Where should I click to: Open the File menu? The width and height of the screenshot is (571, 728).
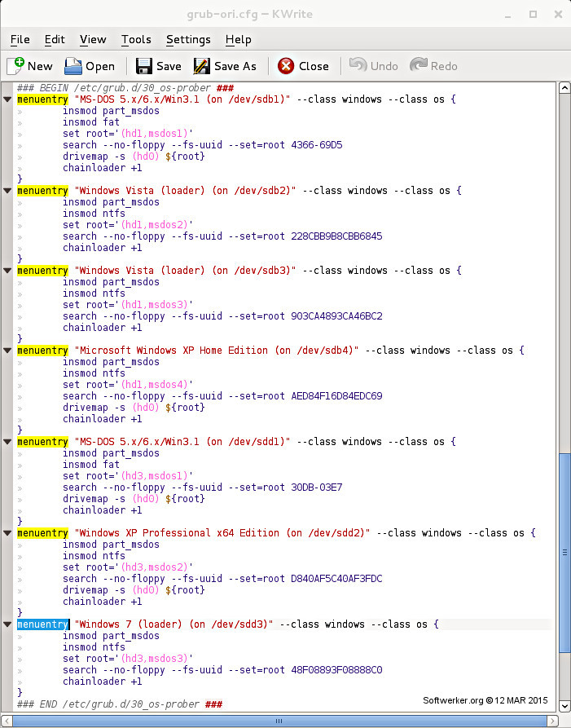[20, 39]
